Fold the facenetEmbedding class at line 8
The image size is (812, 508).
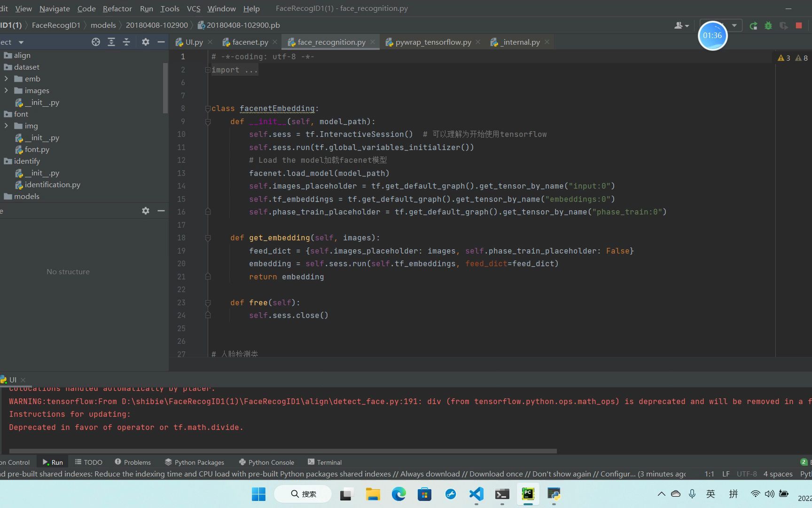coord(207,109)
